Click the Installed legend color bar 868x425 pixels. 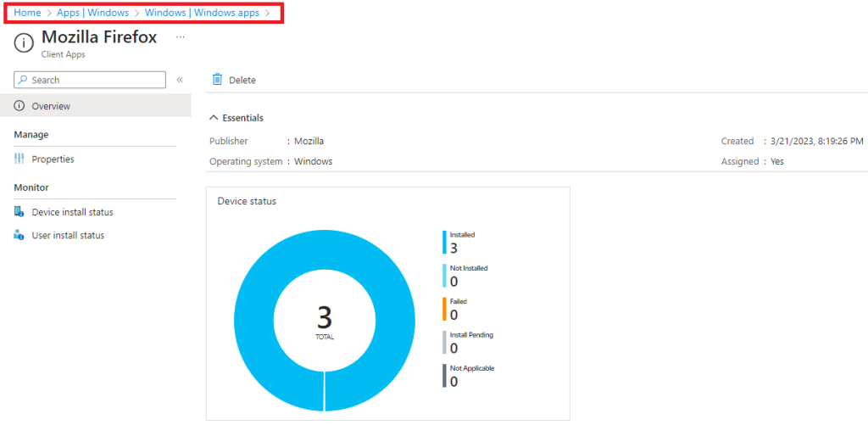pyautogui.click(x=444, y=242)
